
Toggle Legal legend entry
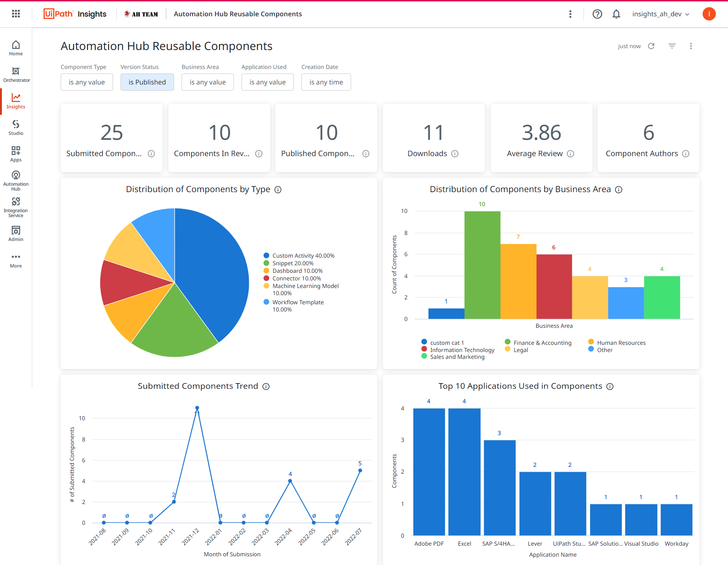tap(517, 350)
